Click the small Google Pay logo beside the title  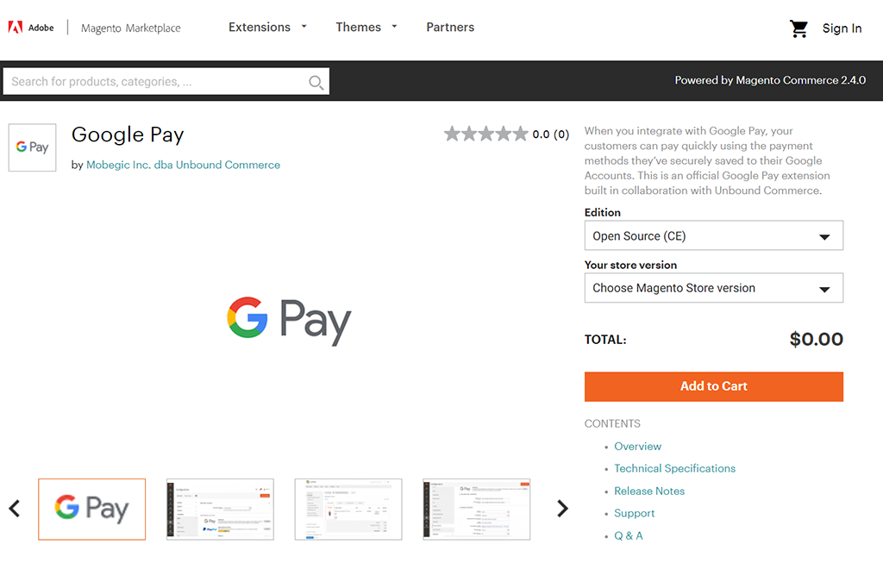click(32, 147)
